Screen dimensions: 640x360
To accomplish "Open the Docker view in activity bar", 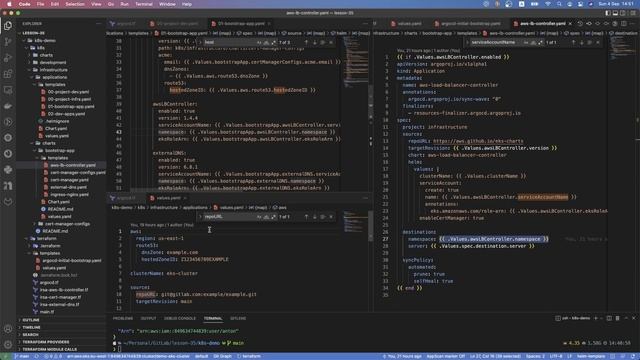I will tap(8, 106).
